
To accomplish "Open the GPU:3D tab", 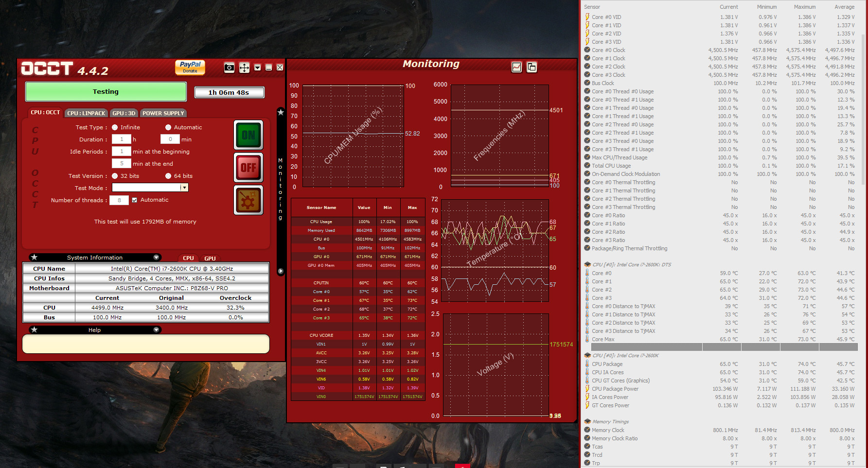I will [124, 113].
